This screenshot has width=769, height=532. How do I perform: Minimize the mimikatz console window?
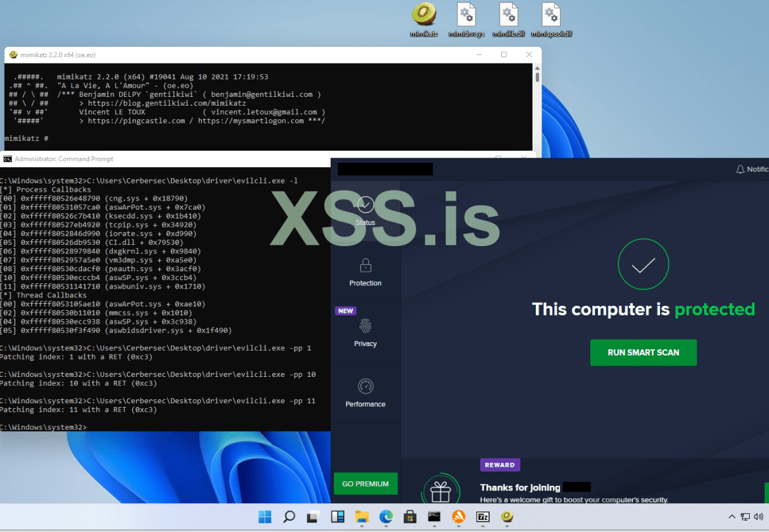click(479, 54)
